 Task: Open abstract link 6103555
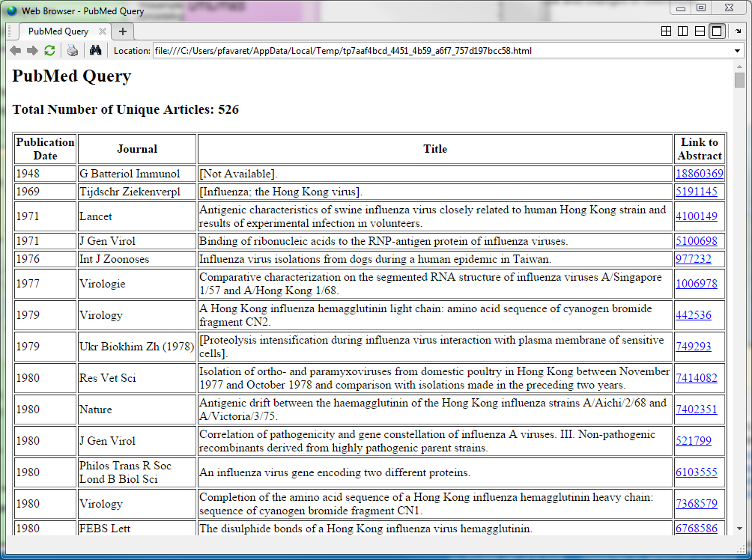697,472
